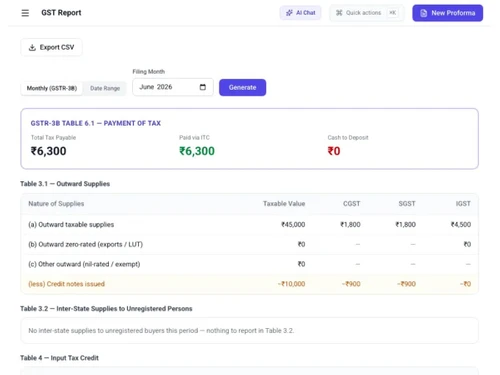Click IGST column header
This screenshot has width=500, height=375.
point(463,204)
